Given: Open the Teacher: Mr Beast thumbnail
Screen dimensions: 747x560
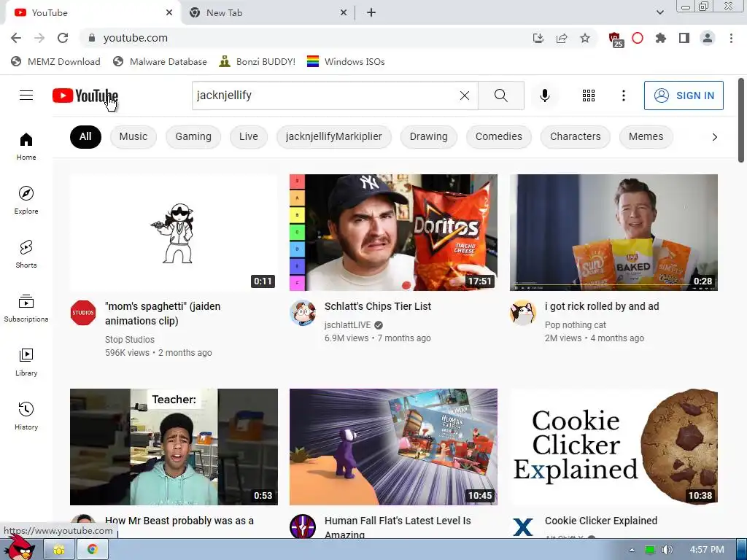Looking at the screenshot, I should pyautogui.click(x=174, y=447).
